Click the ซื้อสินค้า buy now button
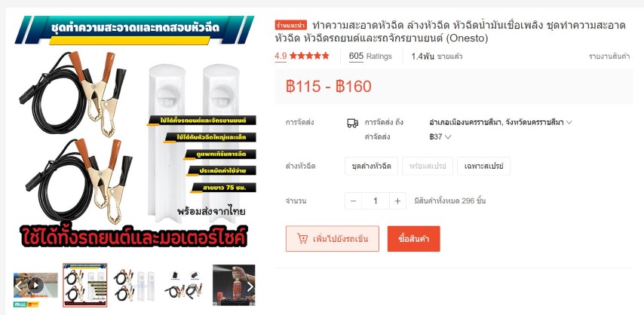The image size is (644, 315). pyautogui.click(x=413, y=239)
